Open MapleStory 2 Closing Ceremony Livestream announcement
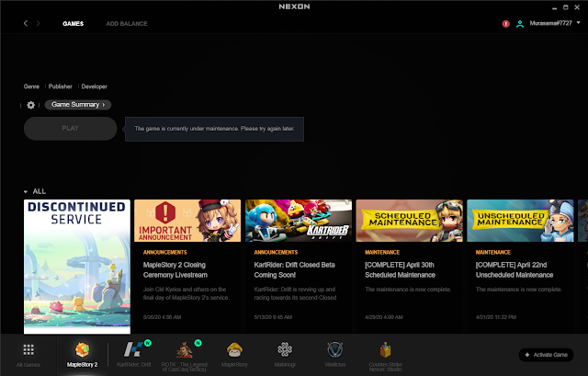 coord(187,267)
